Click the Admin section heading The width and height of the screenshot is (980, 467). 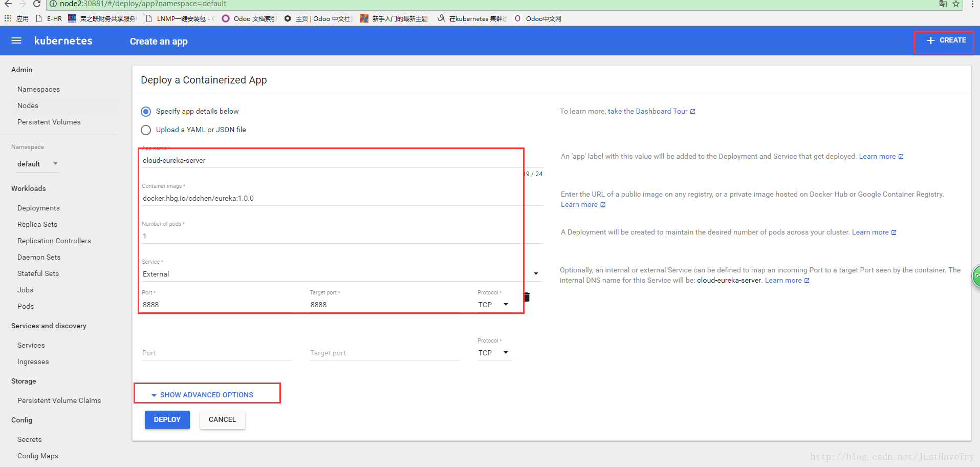(x=21, y=70)
